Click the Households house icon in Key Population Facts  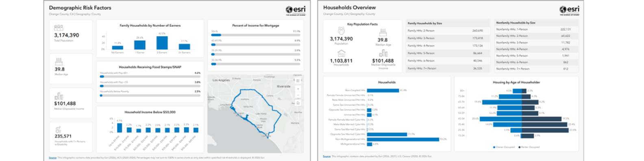(x=341, y=53)
